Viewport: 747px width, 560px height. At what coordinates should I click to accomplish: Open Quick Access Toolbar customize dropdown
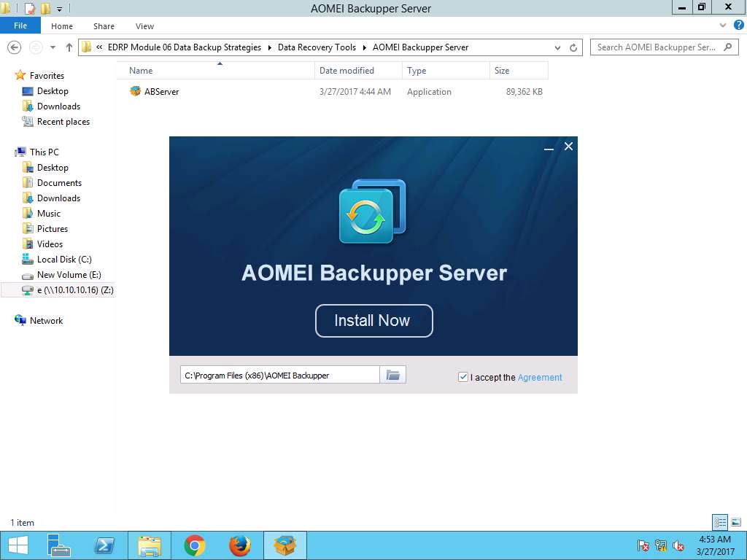60,9
